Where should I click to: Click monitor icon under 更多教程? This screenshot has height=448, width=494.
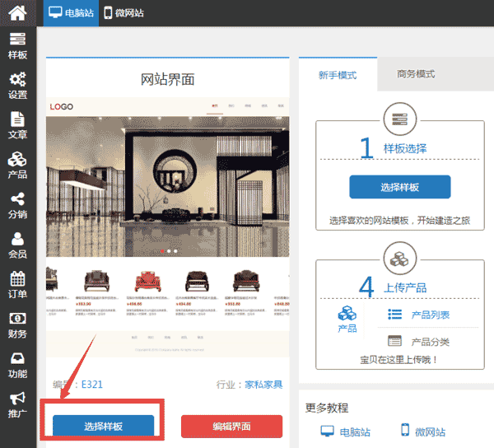pos(327,431)
